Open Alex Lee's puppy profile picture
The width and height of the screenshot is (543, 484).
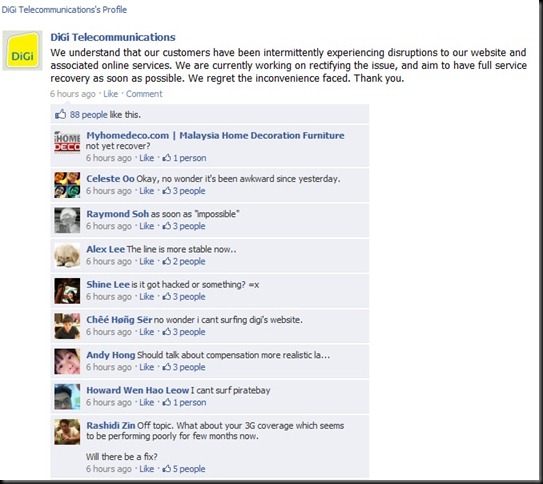(x=67, y=256)
